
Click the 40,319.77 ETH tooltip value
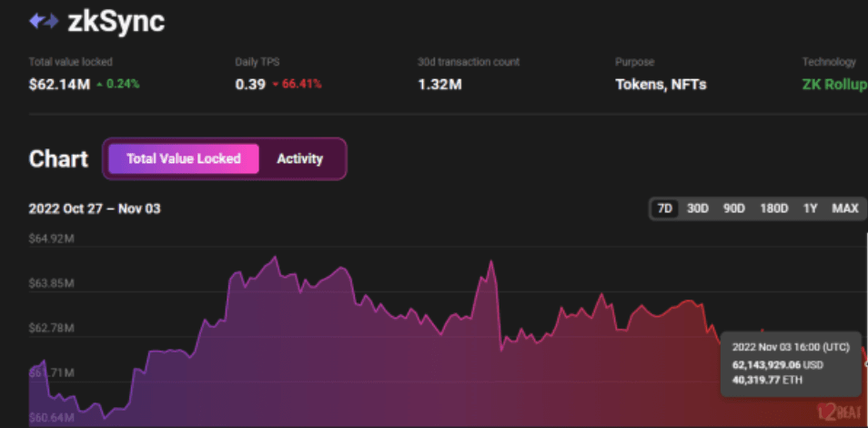[767, 380]
